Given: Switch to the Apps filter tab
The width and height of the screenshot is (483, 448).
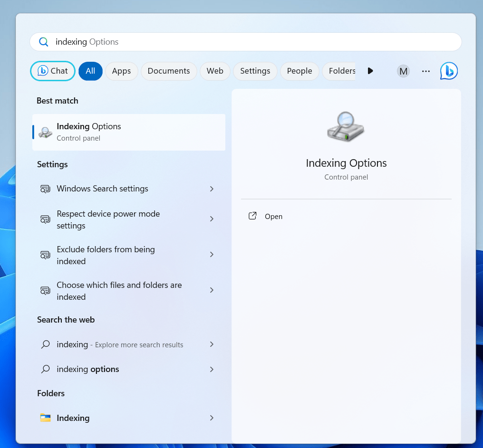Looking at the screenshot, I should point(121,71).
